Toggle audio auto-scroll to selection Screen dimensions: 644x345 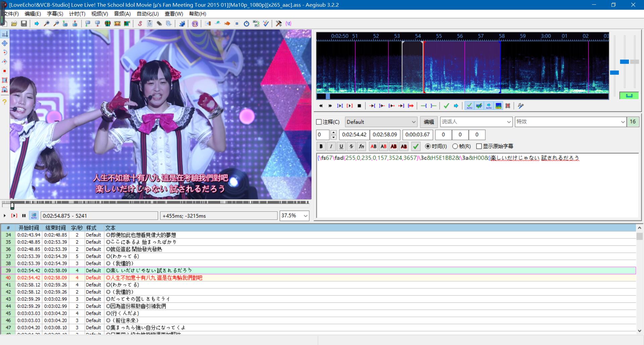489,106
